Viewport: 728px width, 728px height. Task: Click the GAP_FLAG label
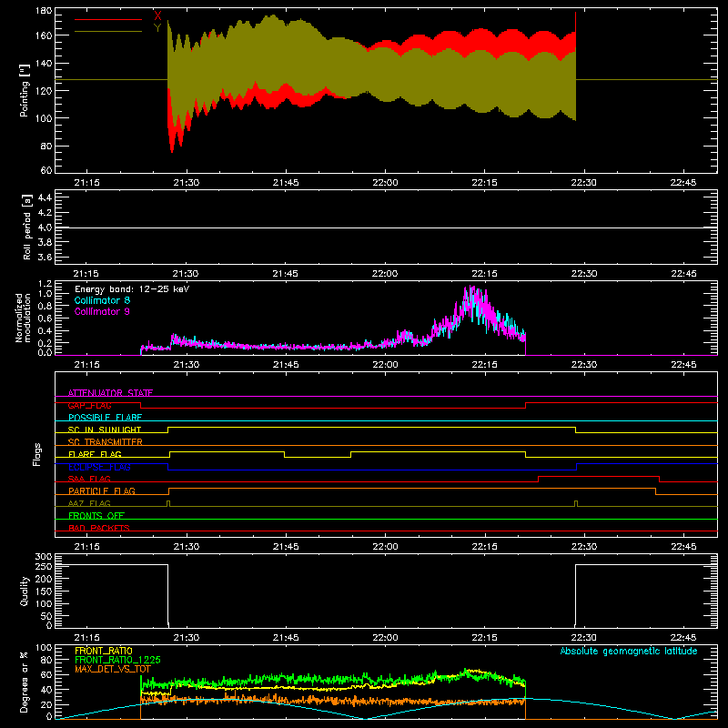(89, 405)
